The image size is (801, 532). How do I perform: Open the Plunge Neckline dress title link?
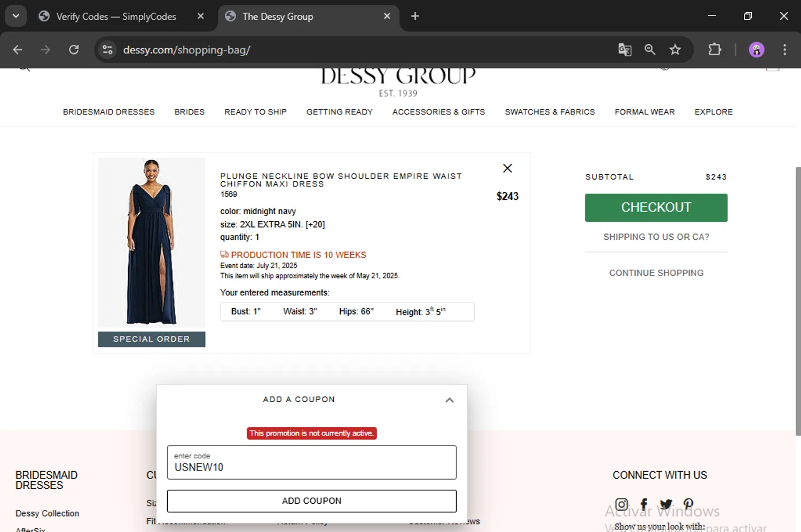click(x=341, y=179)
